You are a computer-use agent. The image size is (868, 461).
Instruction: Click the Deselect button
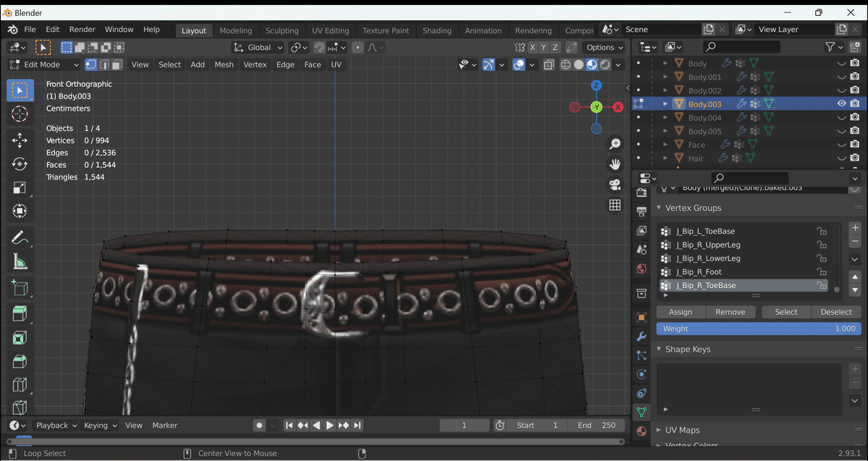pos(836,312)
